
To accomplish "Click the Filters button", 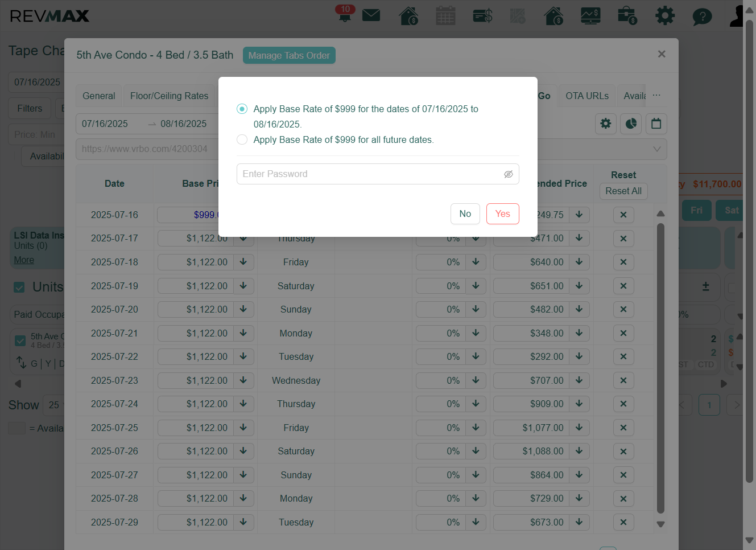I will pos(30,108).
